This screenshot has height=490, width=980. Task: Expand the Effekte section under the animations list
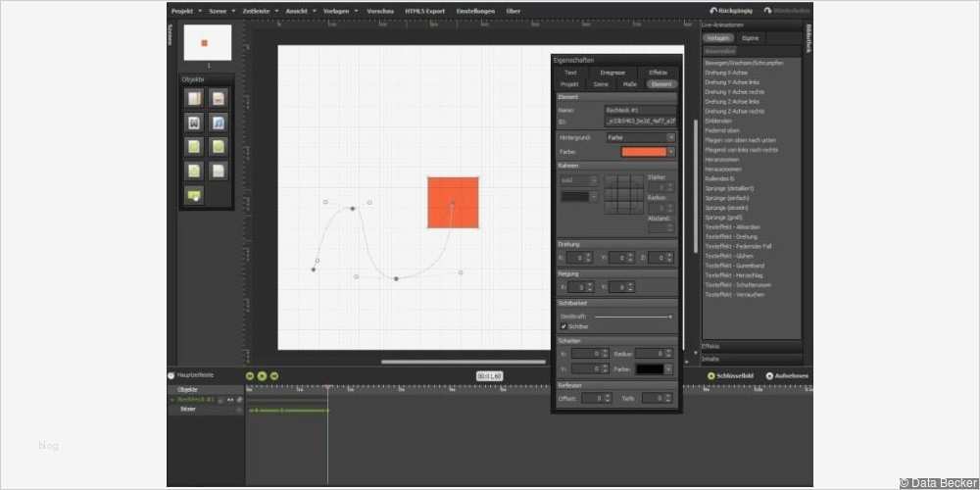point(752,346)
